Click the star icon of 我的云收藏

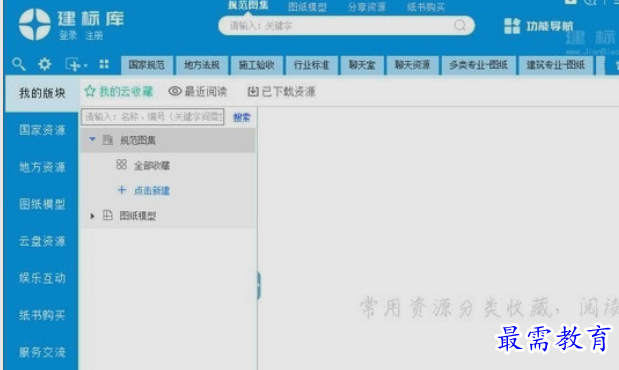click(90, 91)
